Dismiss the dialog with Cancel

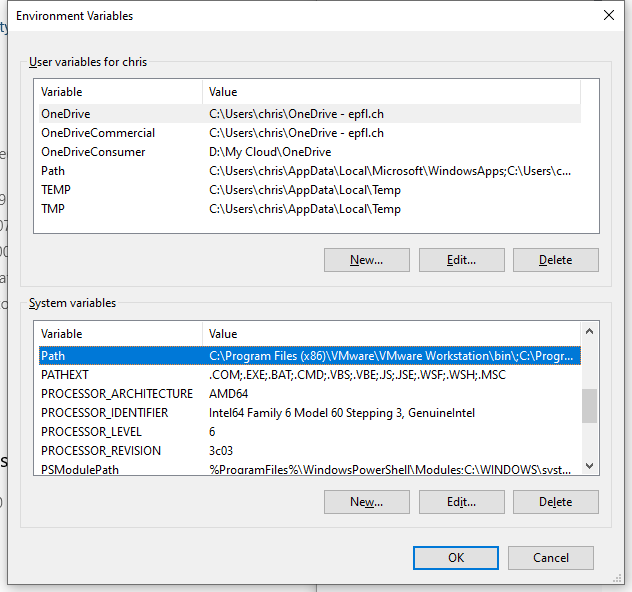click(x=551, y=558)
